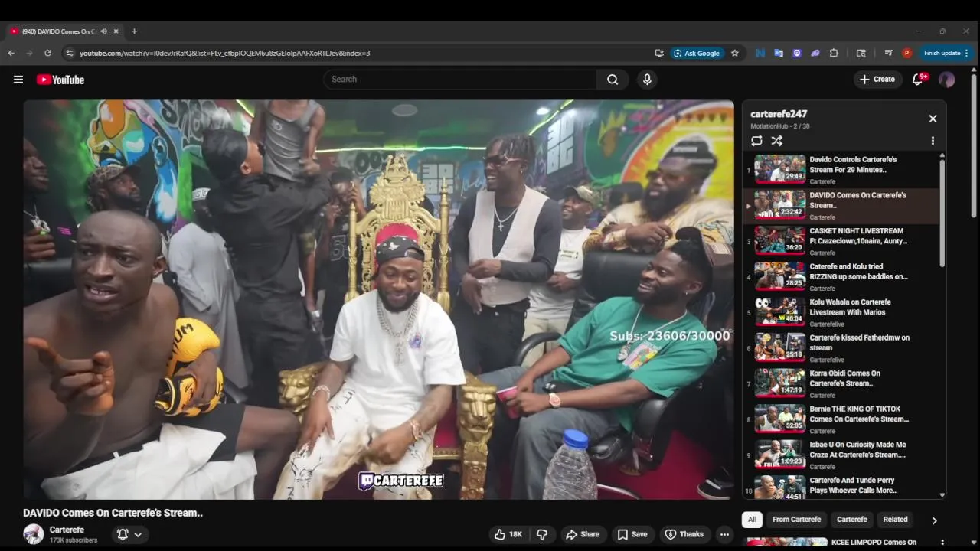The height and width of the screenshot is (551, 980).
Task: Open a new browser tab
Action: [x=134, y=31]
